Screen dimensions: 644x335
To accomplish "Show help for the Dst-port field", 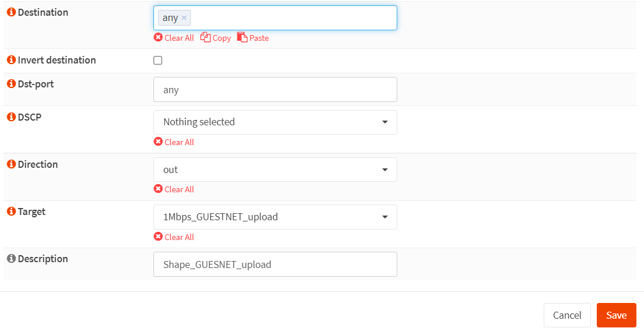I will click(11, 84).
